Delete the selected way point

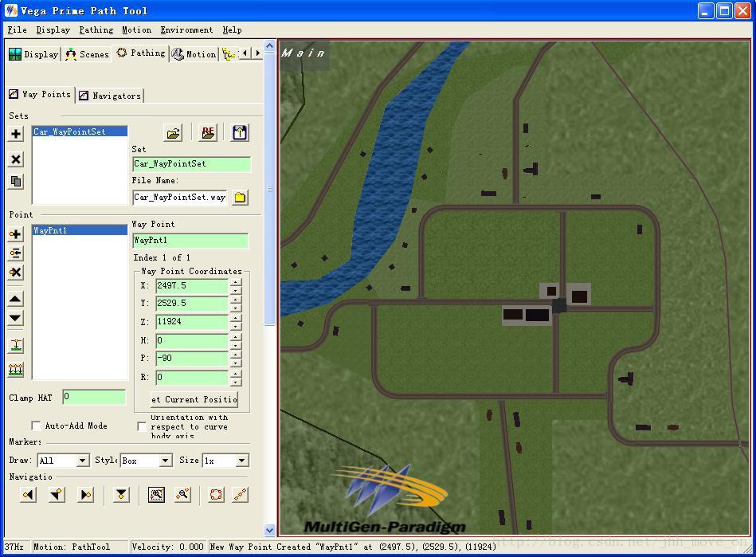point(15,272)
